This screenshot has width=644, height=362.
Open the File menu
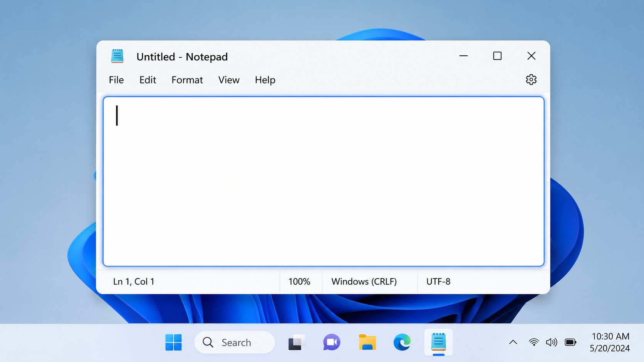pos(116,80)
